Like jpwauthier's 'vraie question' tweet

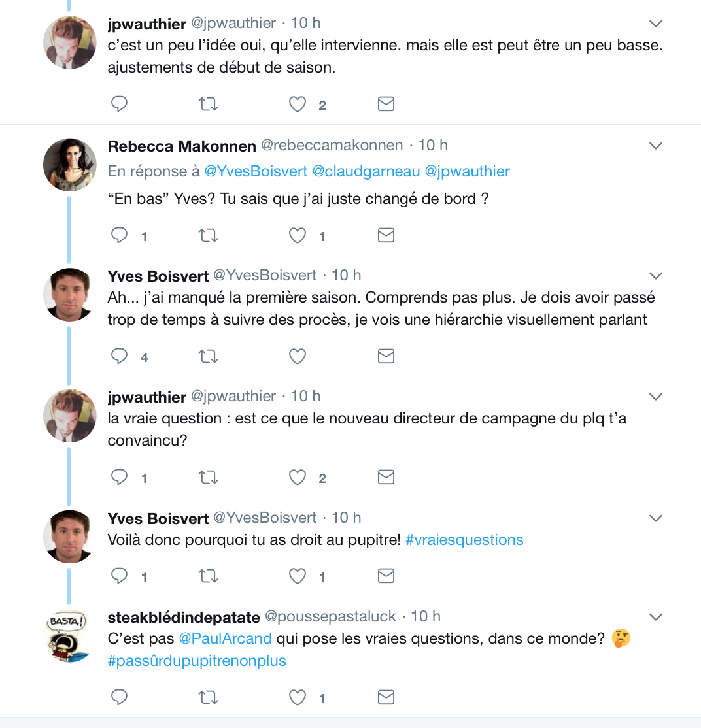click(298, 477)
